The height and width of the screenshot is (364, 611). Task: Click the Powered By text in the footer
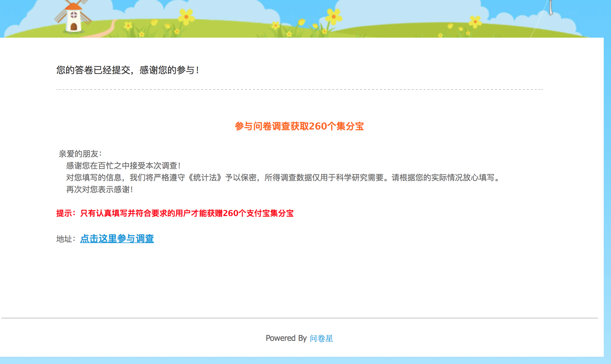(x=286, y=338)
